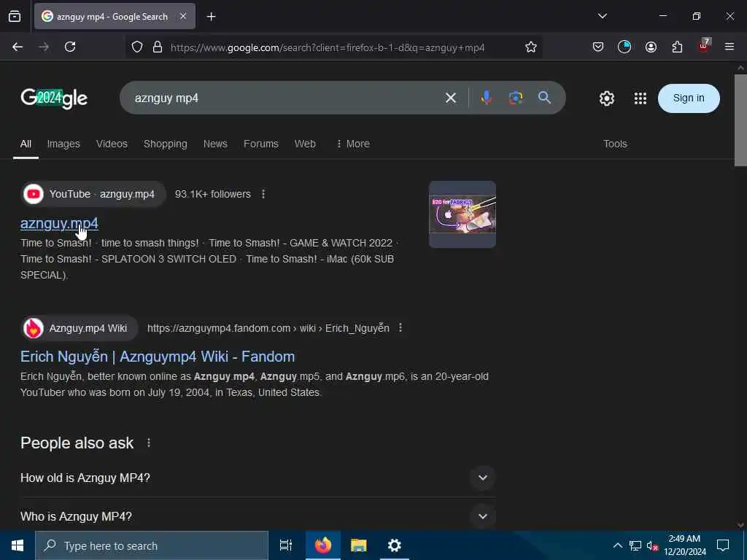This screenshot has width=747, height=560.
Task: Close the aznguy mp4 Google Search tab
Action: tap(183, 17)
